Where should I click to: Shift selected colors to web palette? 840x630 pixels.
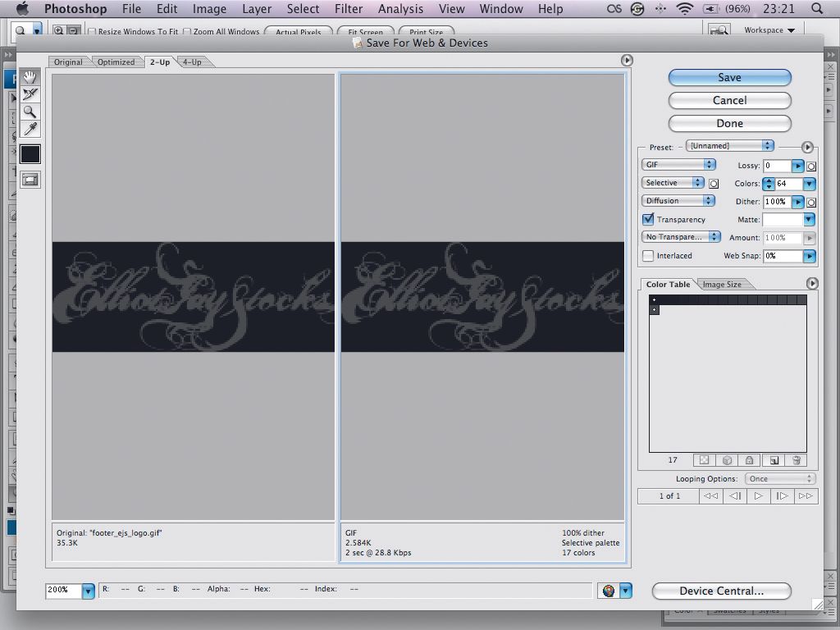[x=727, y=460]
